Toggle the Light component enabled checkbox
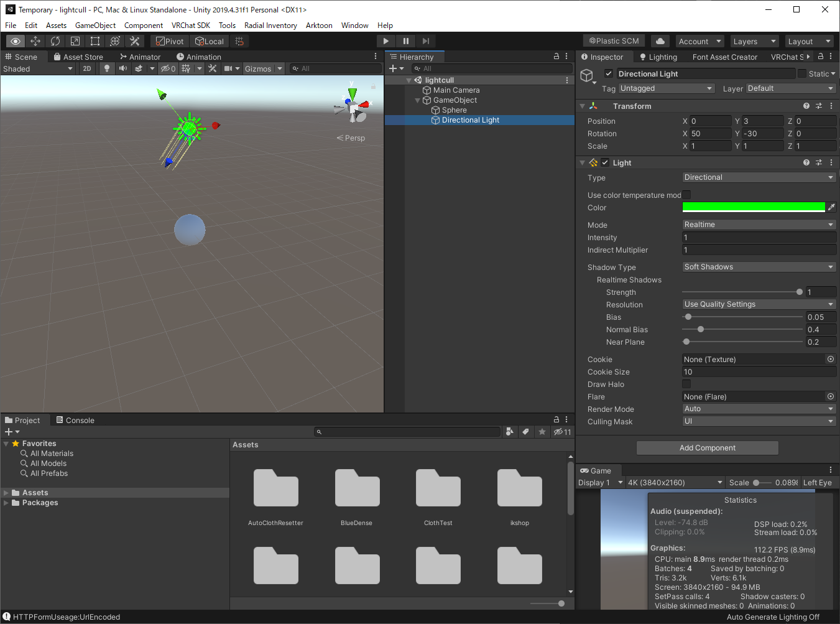 (605, 162)
